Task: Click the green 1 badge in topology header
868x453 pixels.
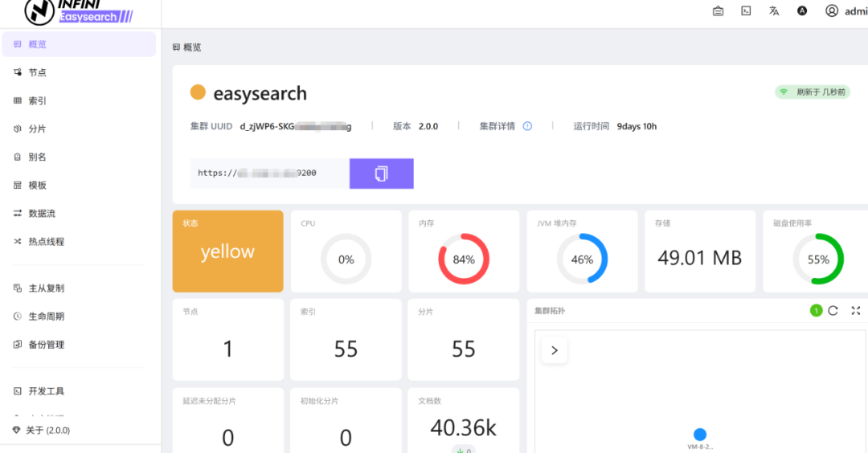Action: coord(816,311)
